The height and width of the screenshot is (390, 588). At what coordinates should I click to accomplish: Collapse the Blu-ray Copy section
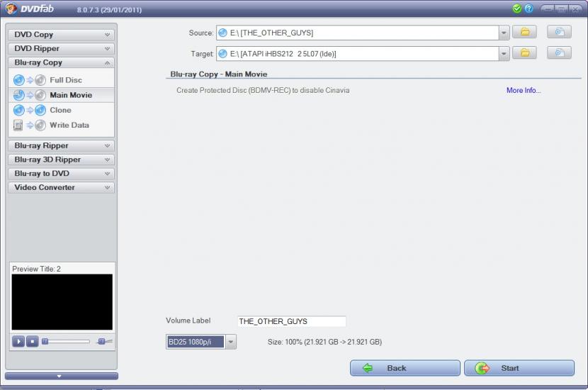61,62
